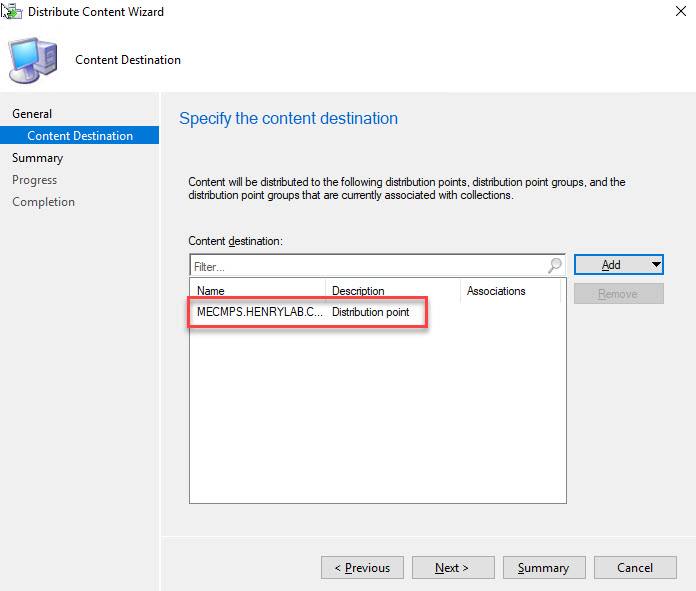Image resolution: width=696 pixels, height=591 pixels.
Task: Click the wizard icon in the title bar
Action: click(11, 12)
